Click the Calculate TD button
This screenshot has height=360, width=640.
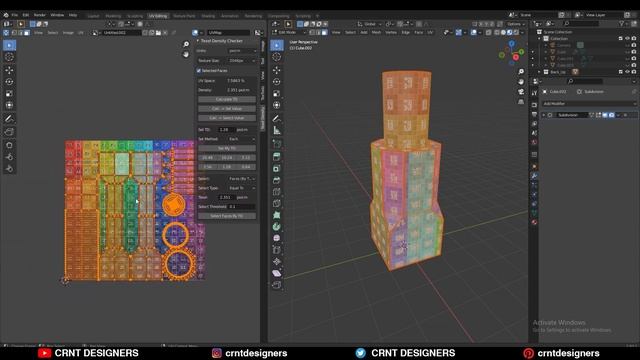[227, 99]
